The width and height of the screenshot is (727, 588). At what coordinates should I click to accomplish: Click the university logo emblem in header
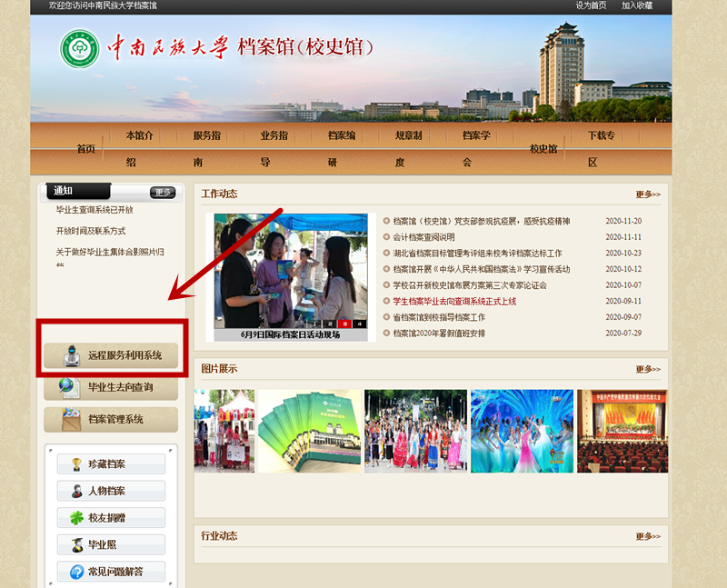pyautogui.click(x=80, y=48)
